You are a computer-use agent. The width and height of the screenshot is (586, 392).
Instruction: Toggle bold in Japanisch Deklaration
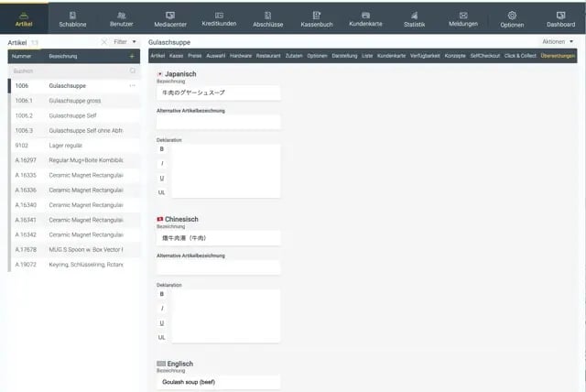point(162,148)
